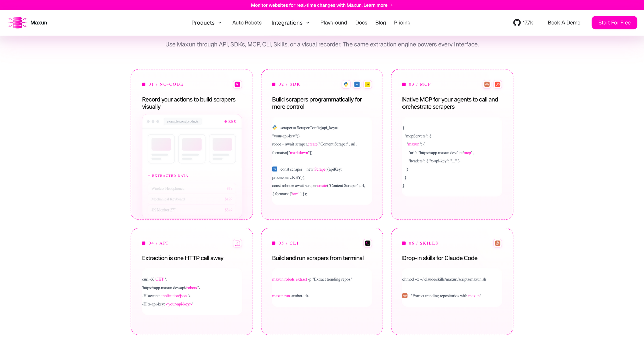
Task: Click heading Drop-in skills for Claude Code
Action: [x=440, y=258]
